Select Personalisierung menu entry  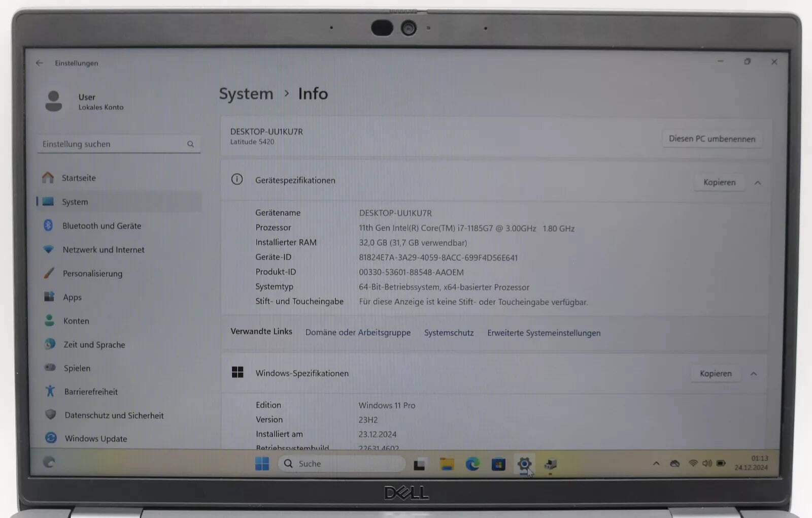pos(92,274)
